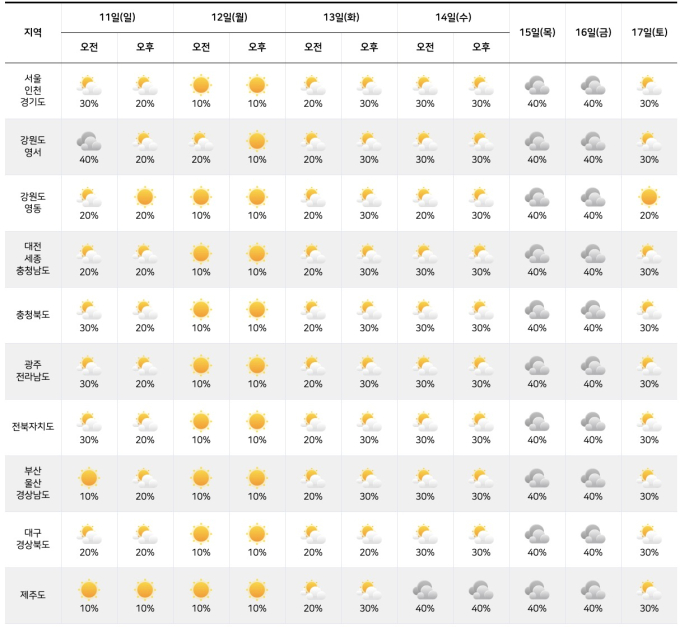Click the sunny icon for 제주도 11일 오전
Viewport: 680px width, 629px height.
[89, 590]
